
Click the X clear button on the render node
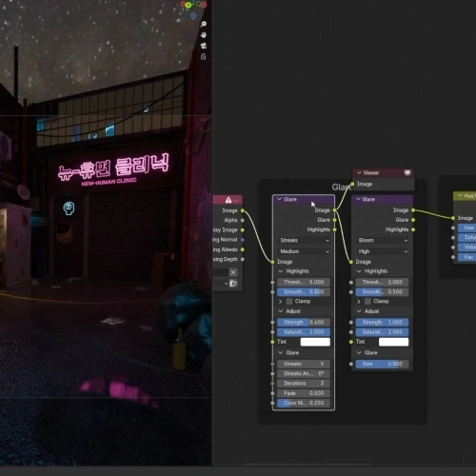tap(233, 272)
